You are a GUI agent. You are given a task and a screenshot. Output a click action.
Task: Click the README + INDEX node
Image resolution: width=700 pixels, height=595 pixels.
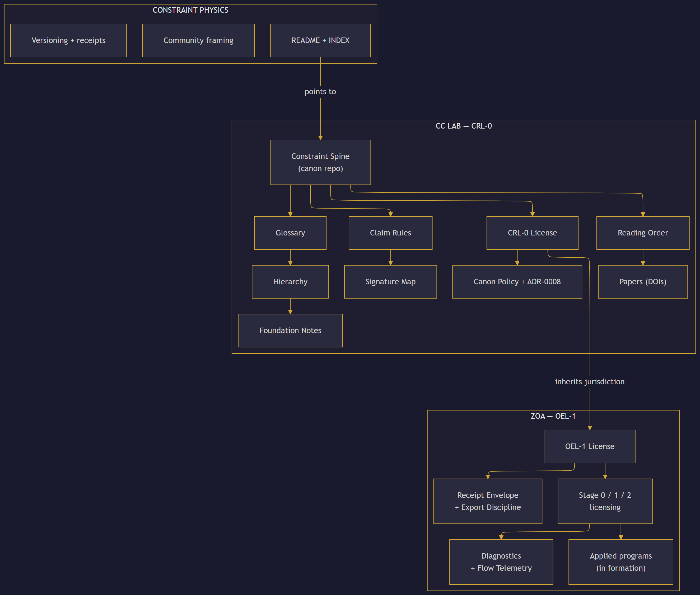pyautogui.click(x=320, y=40)
